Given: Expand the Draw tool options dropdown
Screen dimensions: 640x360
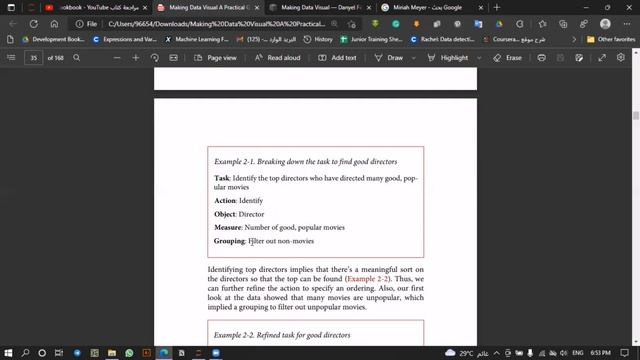Looking at the screenshot, I should coord(413,58).
